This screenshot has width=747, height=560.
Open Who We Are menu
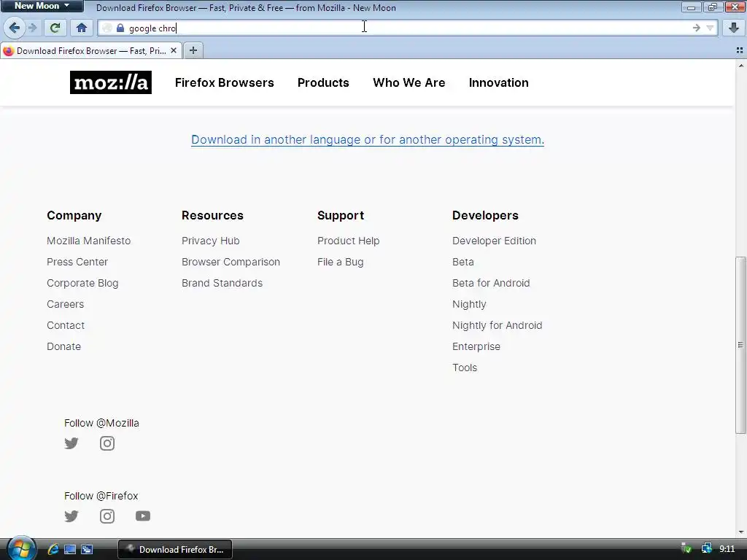click(x=409, y=82)
